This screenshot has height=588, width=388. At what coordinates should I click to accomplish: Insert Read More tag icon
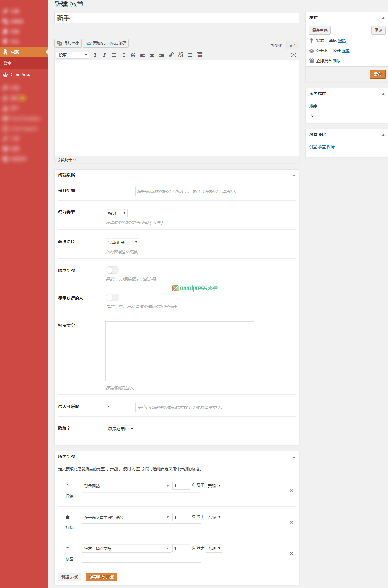tap(190, 55)
